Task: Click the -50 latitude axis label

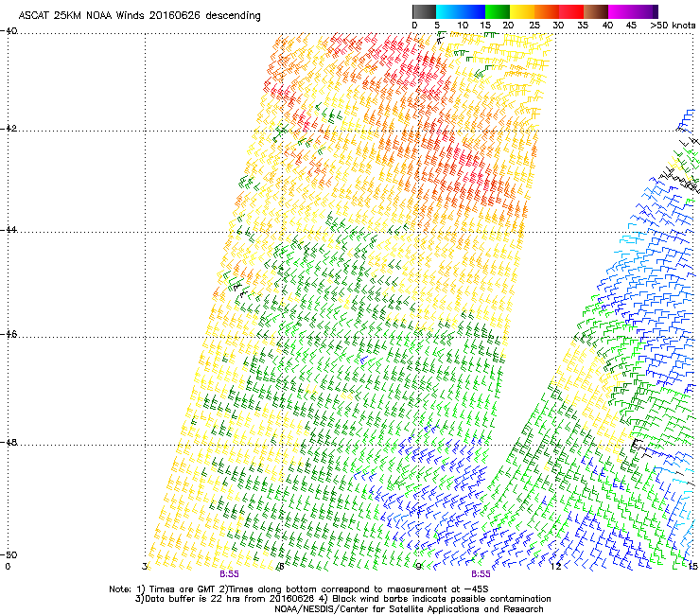Action: pos(9,554)
